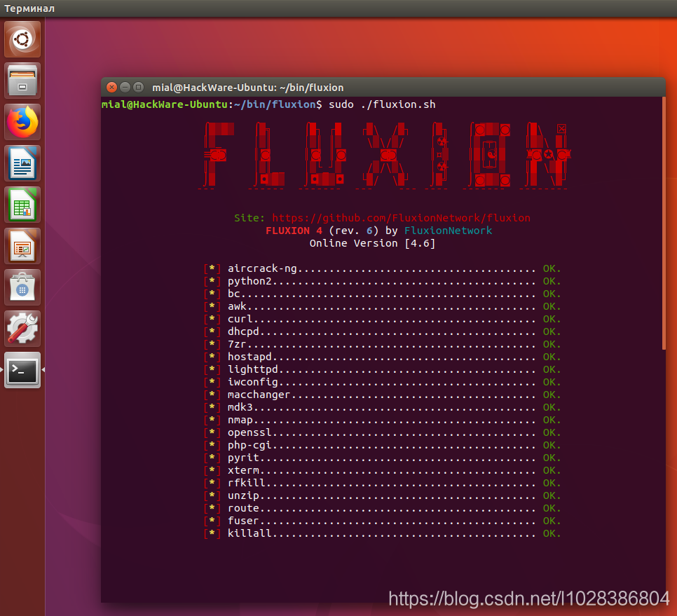Open LibreOffice Impress presentation icon
Image resolution: width=677 pixels, height=616 pixels.
pyautogui.click(x=22, y=247)
